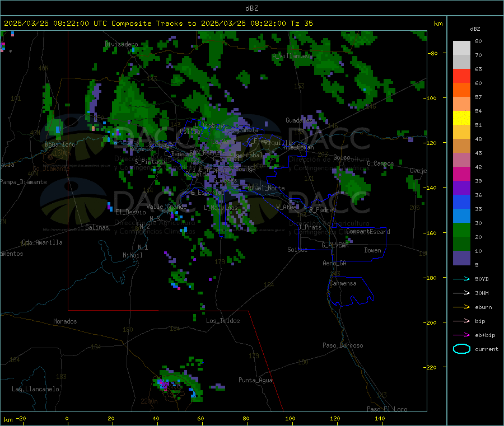504x426 pixels.
Task: Click the 'Lag.Llancanelo' map label
Action: point(35,390)
